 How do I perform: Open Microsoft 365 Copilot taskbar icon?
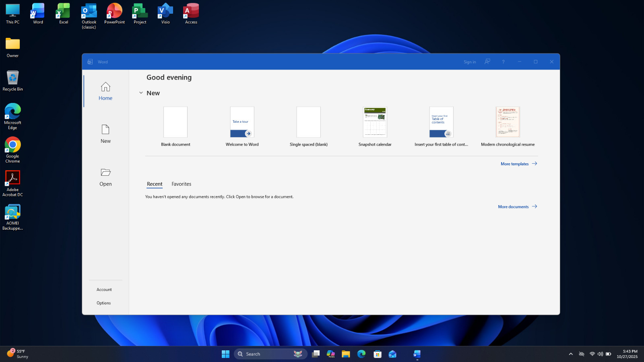331,354
